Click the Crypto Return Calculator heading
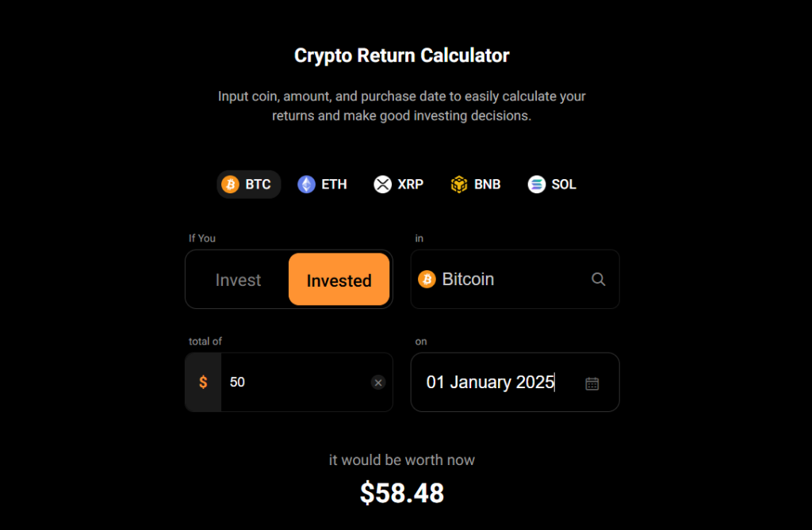 pyautogui.click(x=402, y=55)
